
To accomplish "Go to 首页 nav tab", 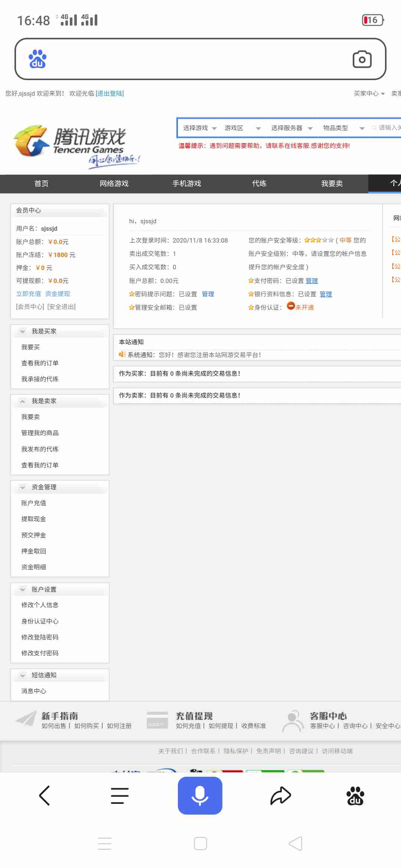I will coord(41,184).
